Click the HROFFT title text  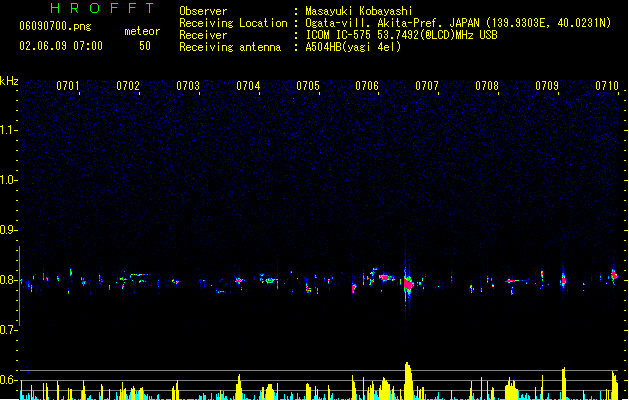tap(102, 8)
